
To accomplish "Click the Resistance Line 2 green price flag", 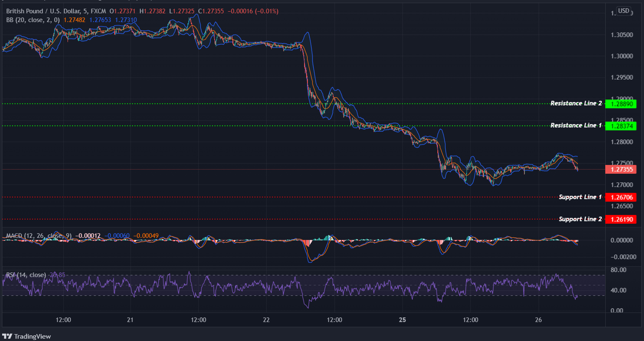I will [x=621, y=104].
